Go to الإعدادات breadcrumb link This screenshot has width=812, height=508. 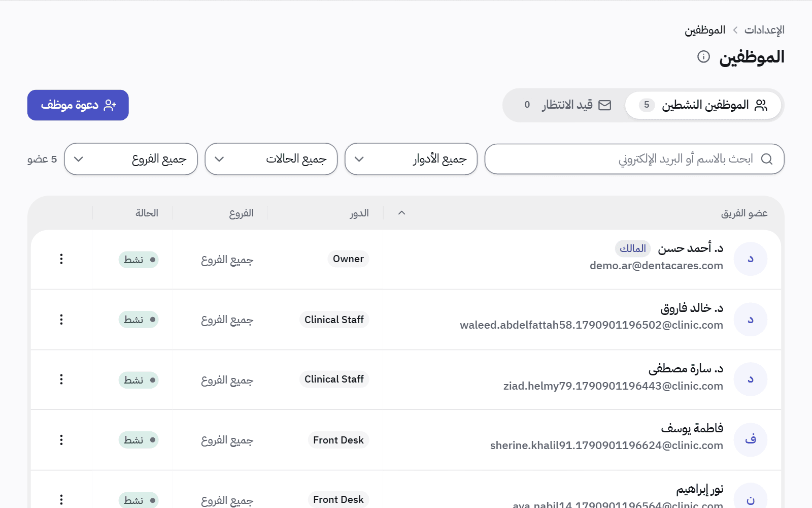pyautogui.click(x=764, y=30)
